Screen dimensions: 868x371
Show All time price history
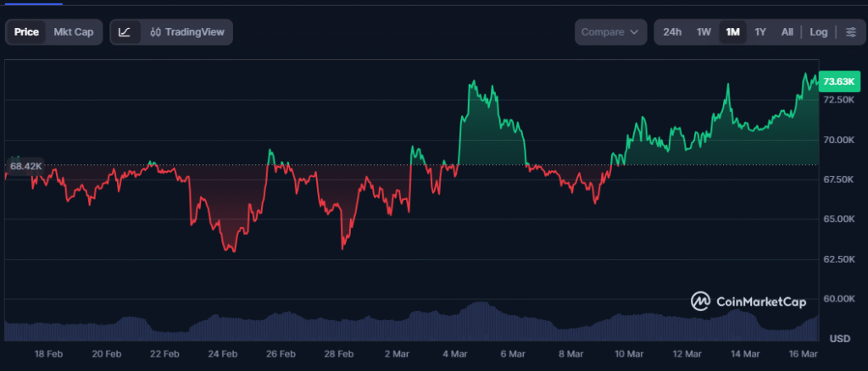tap(787, 32)
